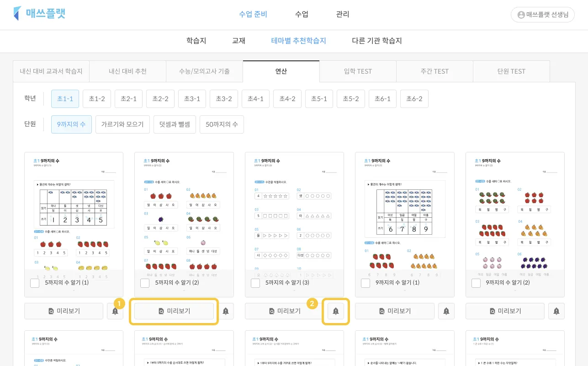The height and width of the screenshot is (366, 588).
Task: Go to the 수업 top menu
Action: tap(302, 14)
